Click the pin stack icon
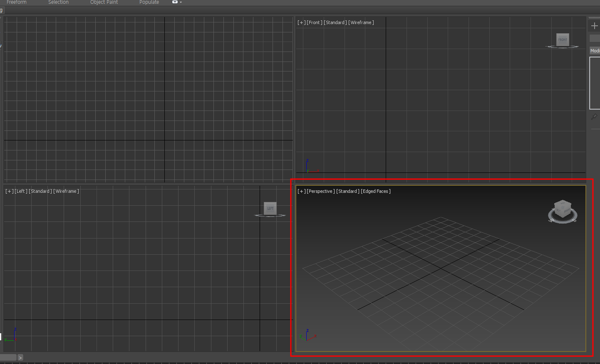Image resolution: width=600 pixels, height=364 pixels. click(594, 117)
